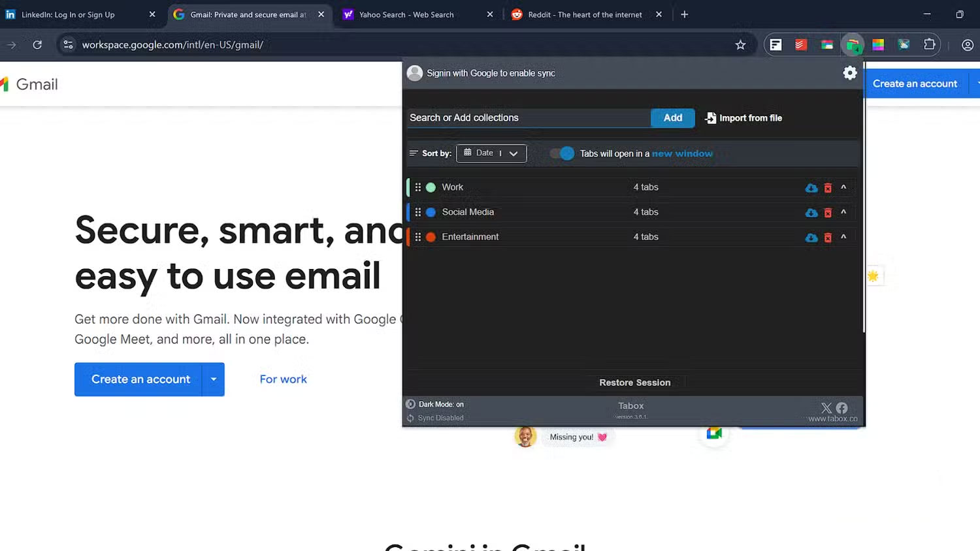Delete the Social Media collection

click(827, 212)
